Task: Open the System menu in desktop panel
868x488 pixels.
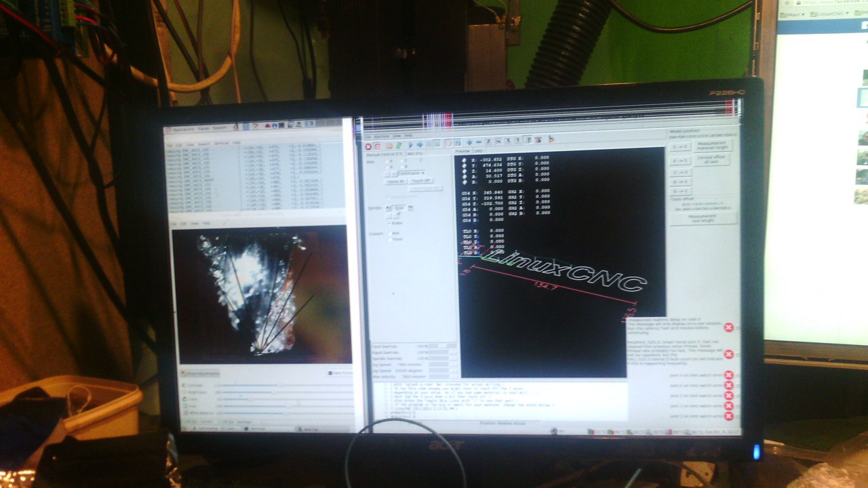Action: click(220, 128)
